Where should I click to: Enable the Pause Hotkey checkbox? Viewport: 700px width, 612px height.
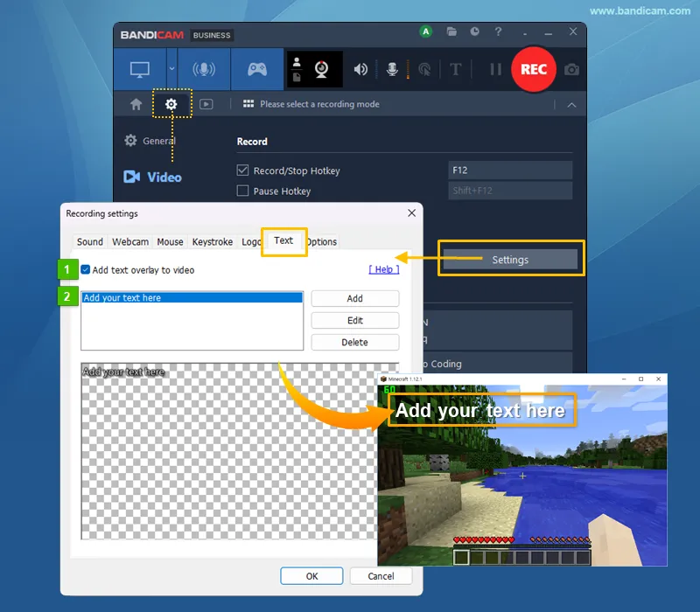coord(242,191)
